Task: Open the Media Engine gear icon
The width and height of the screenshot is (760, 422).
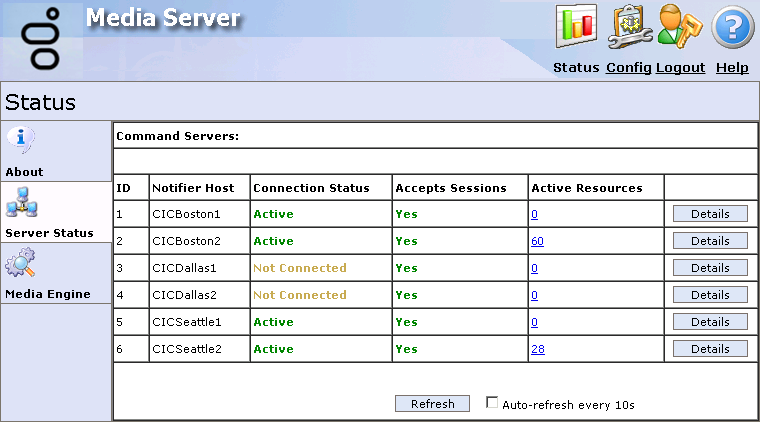Action: tap(21, 265)
